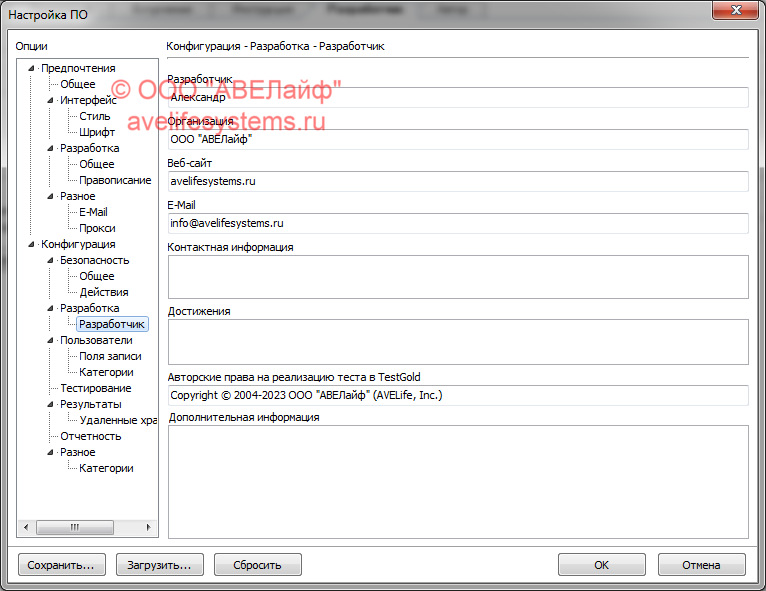Collapse the Предпочтения tree node
The height and width of the screenshot is (591, 766).
(32, 68)
